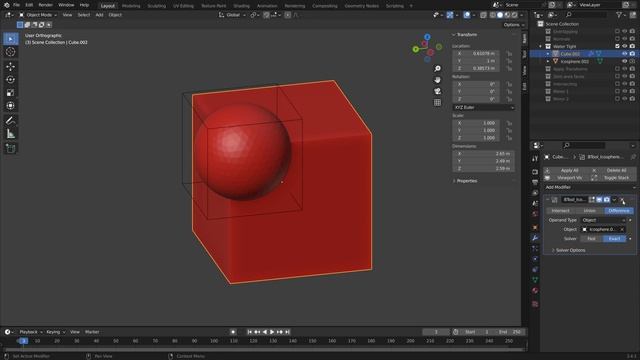Open the Render menu
The width and height of the screenshot is (640, 360).
click(45, 5)
